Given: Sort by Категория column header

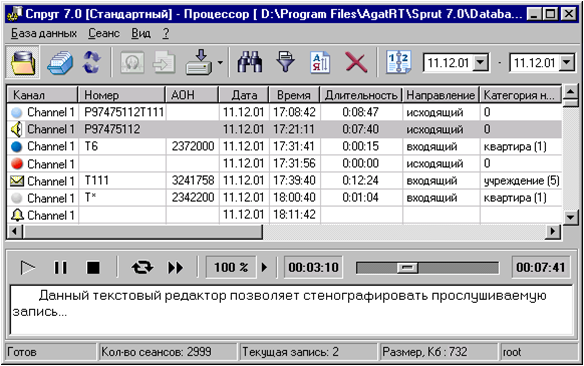Looking at the screenshot, I should 520,95.
